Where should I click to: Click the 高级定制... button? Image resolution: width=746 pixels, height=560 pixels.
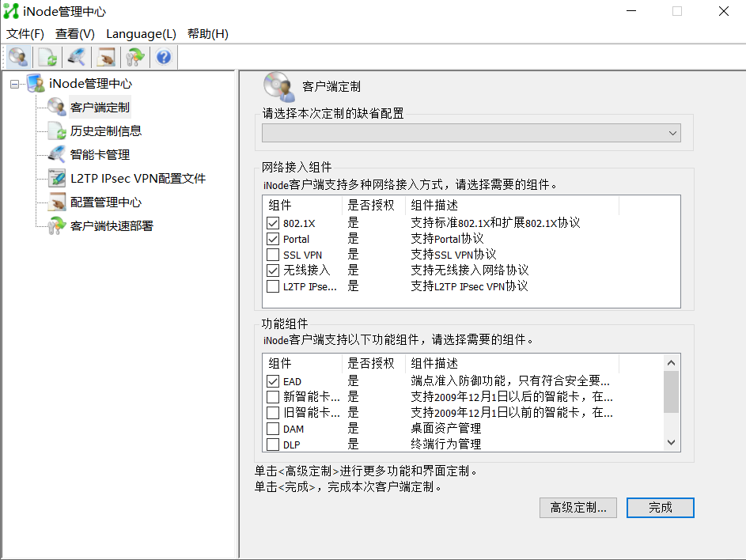click(578, 508)
